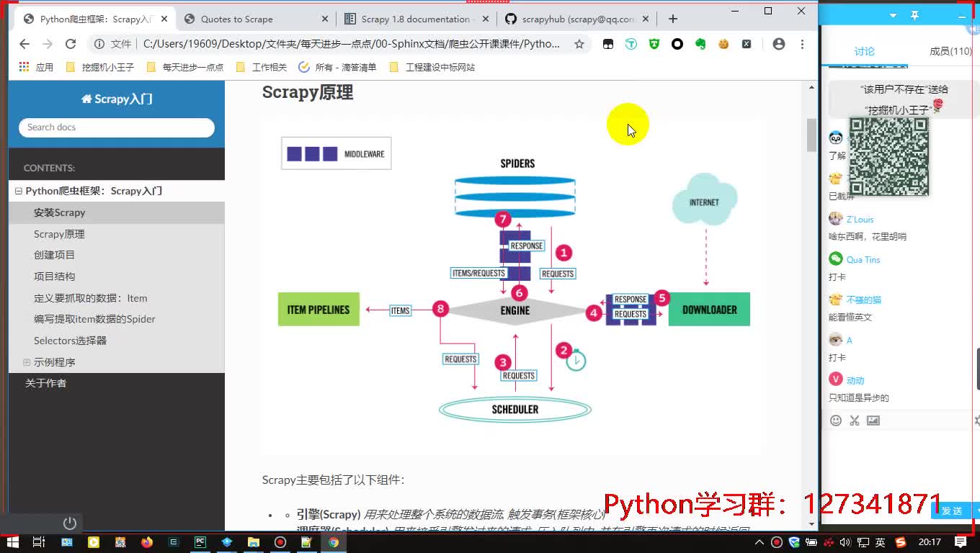Image resolution: width=980 pixels, height=553 pixels.
Task: Click the page scrollbar down arrow
Action: tap(811, 525)
